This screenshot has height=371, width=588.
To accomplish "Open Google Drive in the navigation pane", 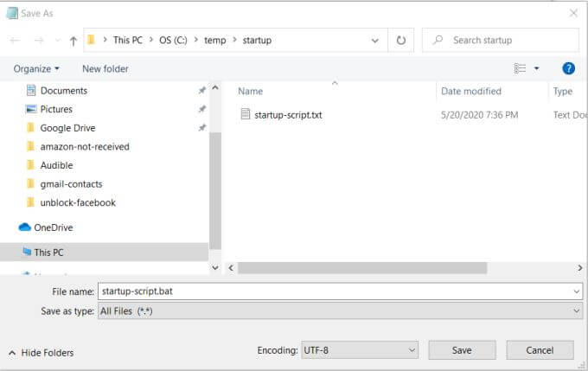I will 67,128.
